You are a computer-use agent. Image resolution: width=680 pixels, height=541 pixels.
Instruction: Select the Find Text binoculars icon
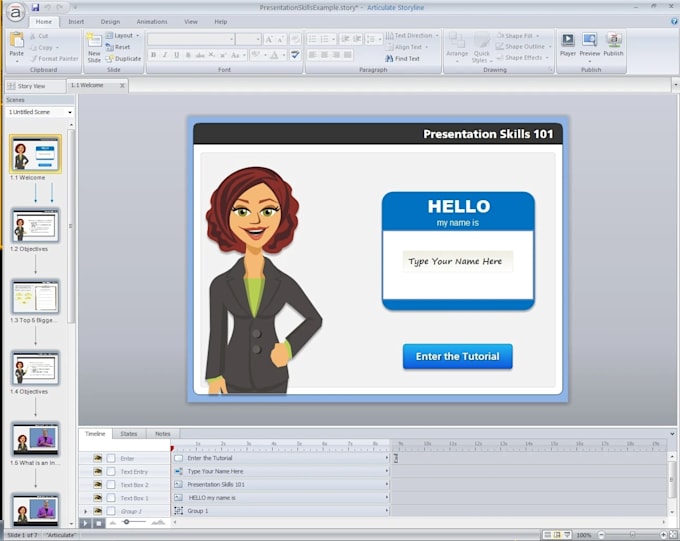[x=389, y=58]
